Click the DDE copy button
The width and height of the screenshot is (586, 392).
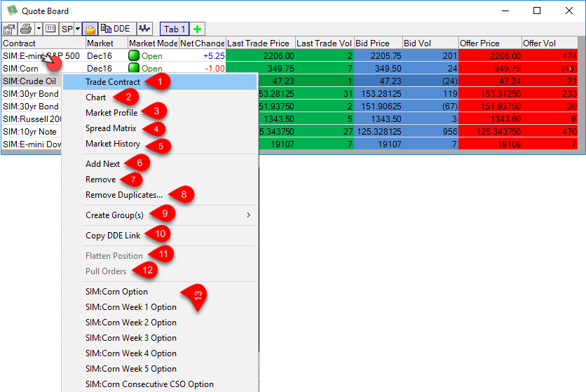[x=116, y=29]
